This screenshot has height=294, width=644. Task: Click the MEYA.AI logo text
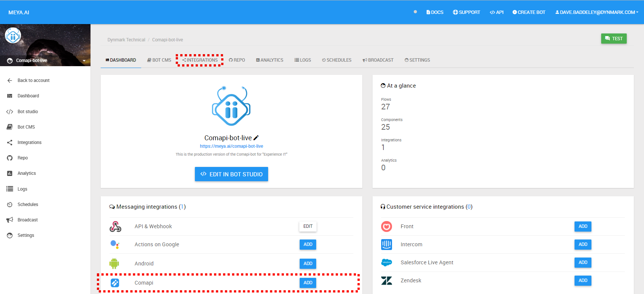click(19, 12)
